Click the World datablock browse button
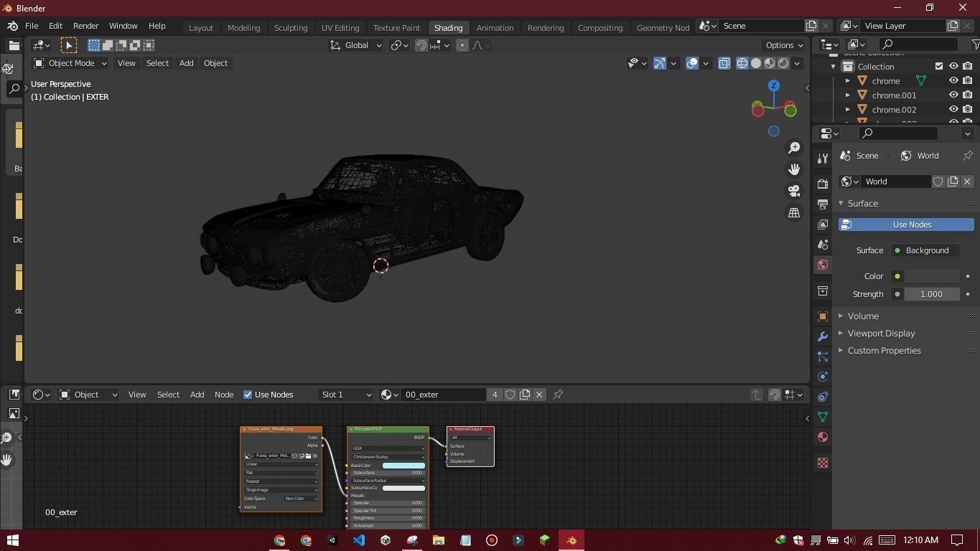980x551 pixels. coord(849,182)
